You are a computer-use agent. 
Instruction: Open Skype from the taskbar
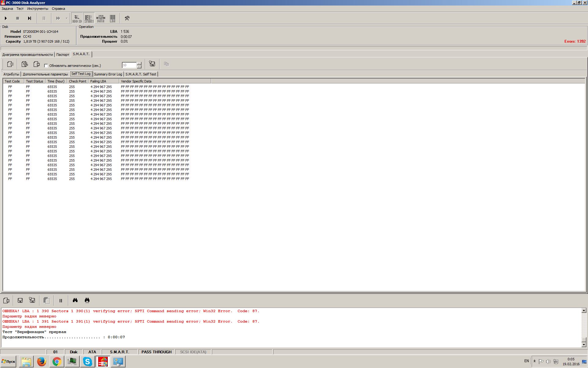(88, 362)
